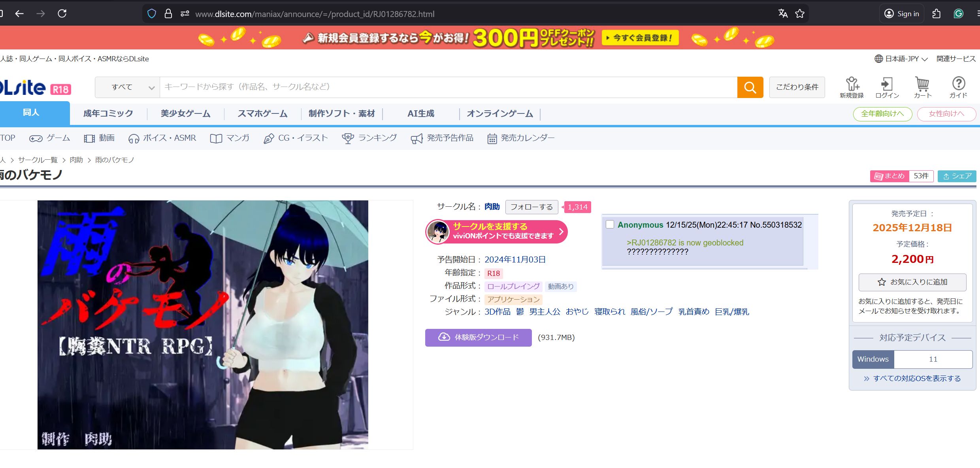Click the keyword search input field
Screen dimensions: 980x468
click(448, 87)
